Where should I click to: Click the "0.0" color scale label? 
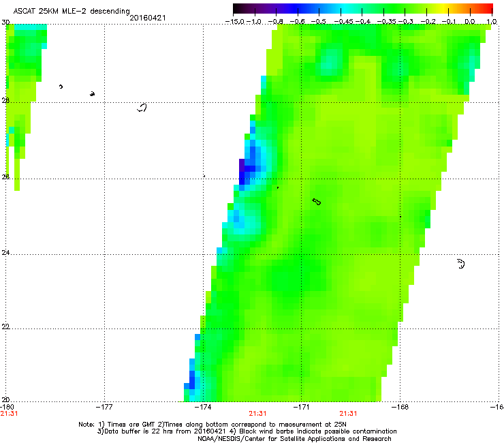(x=470, y=22)
